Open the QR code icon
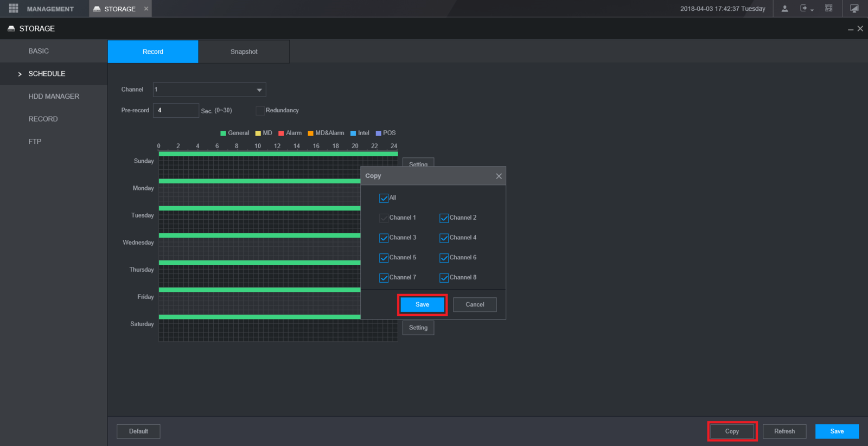 click(828, 8)
